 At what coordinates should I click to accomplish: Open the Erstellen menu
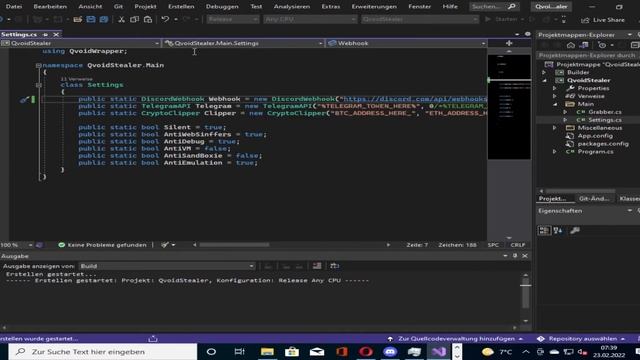point(181,7)
